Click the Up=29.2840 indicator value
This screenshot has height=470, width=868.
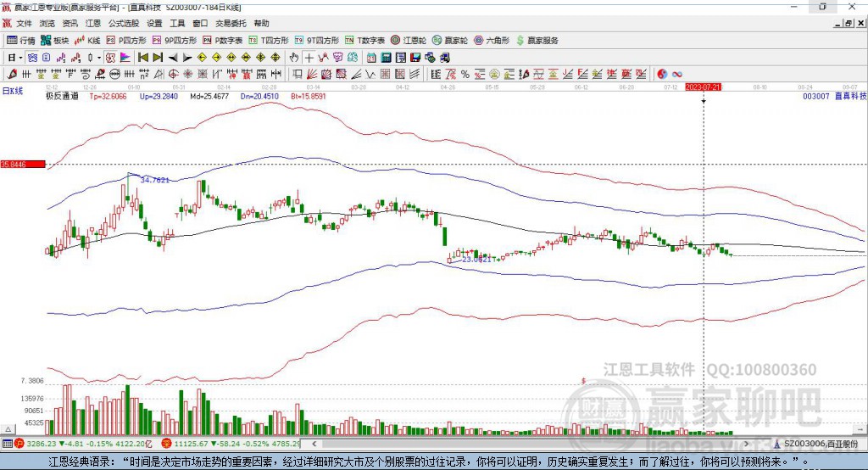coord(159,96)
